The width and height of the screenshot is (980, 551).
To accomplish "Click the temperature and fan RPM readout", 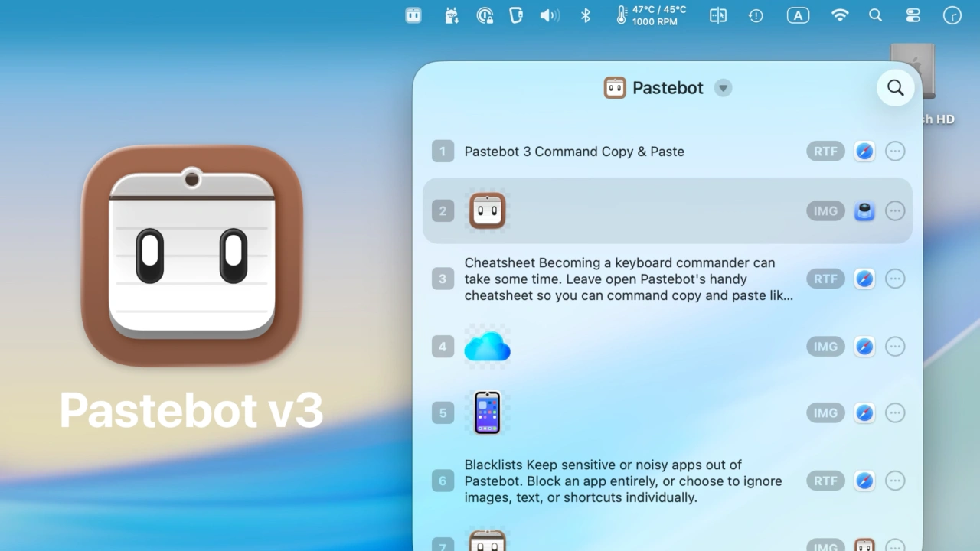I will 652,15.
